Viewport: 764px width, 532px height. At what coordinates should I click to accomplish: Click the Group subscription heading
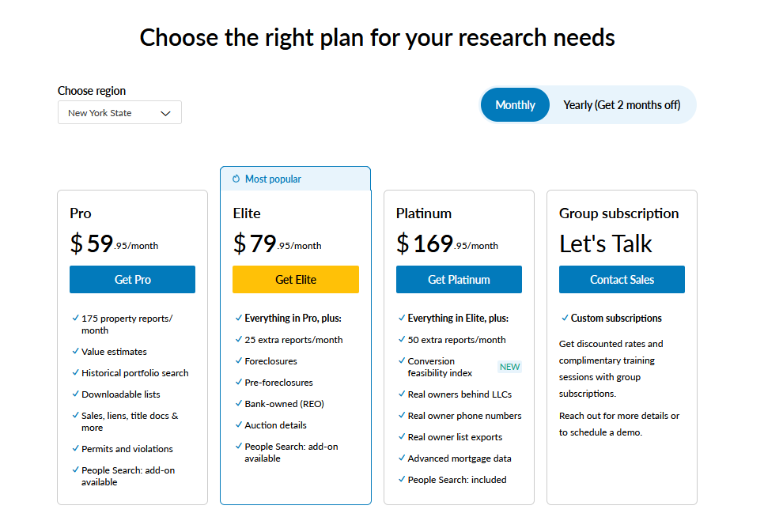pos(618,213)
